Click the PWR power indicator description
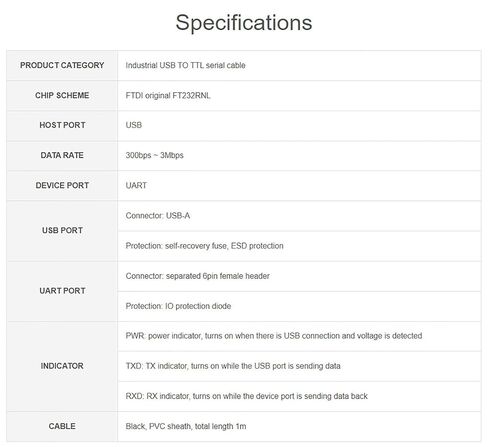 (274, 336)
